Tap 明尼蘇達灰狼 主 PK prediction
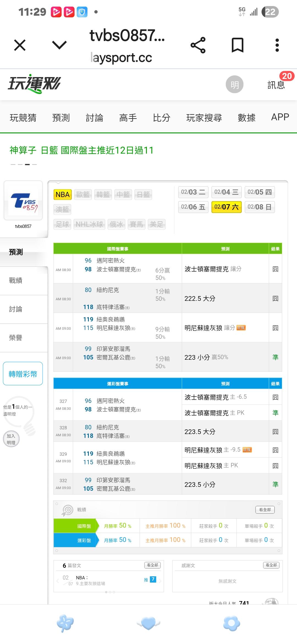 tap(211, 465)
